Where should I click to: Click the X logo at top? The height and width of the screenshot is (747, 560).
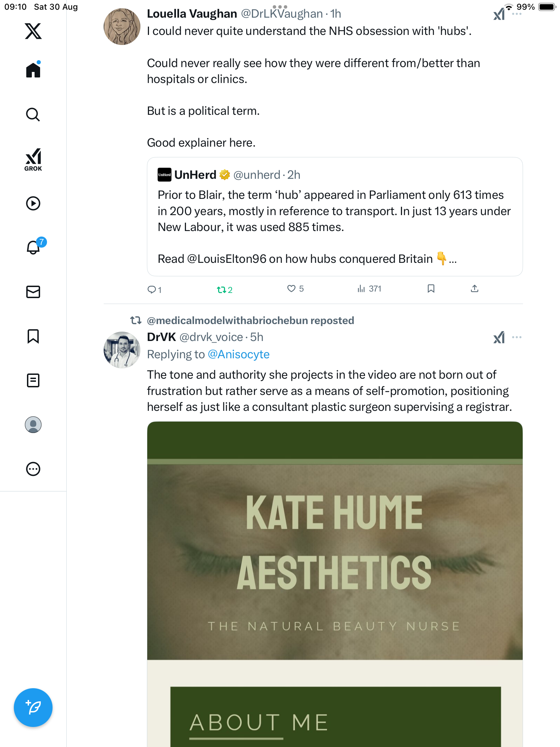pos(33,31)
